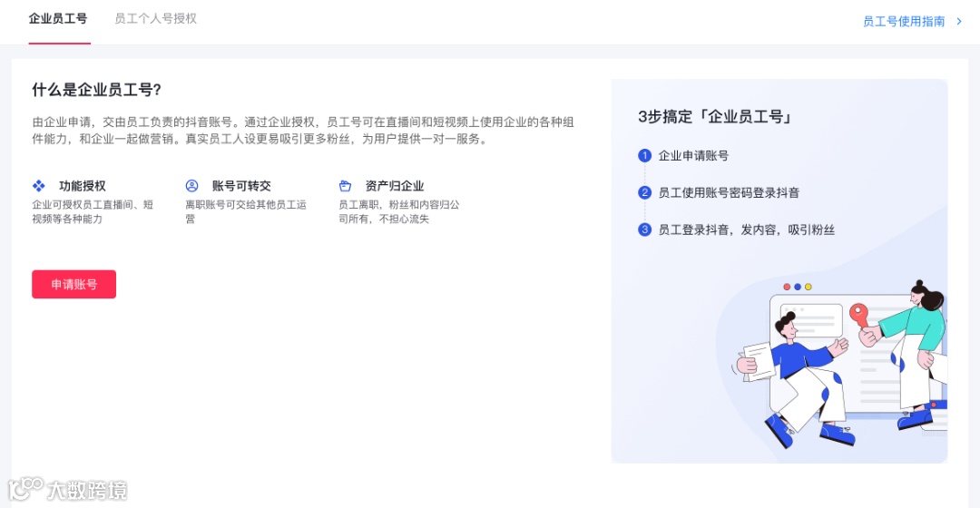The height and width of the screenshot is (508, 980).
Task: Click the step 1 number badge
Action: pyautogui.click(x=644, y=156)
